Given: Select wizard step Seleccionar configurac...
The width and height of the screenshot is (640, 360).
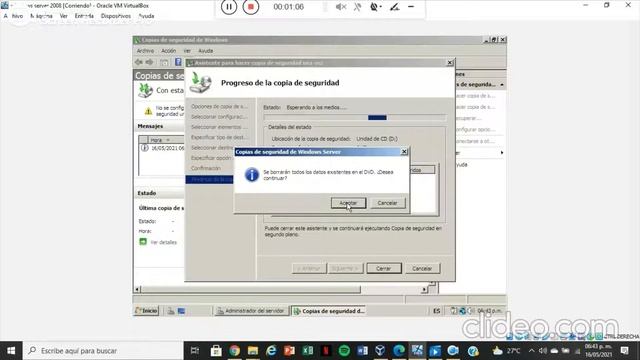Looking at the screenshot, I should 219,117.
